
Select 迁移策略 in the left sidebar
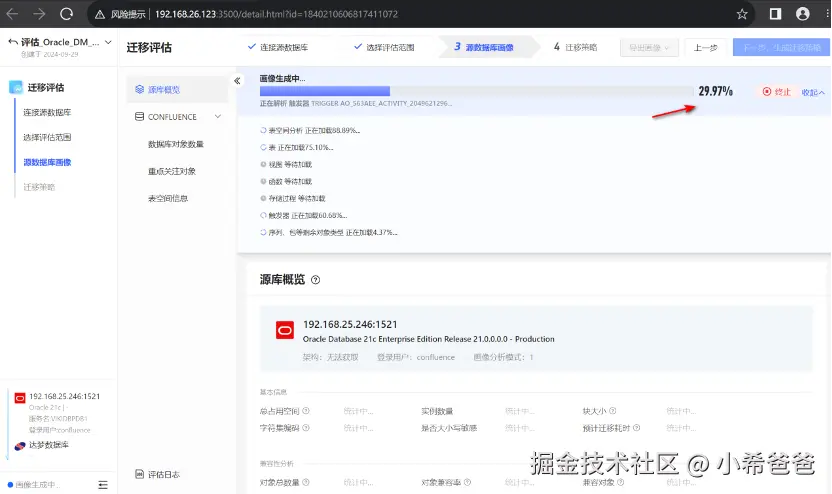click(x=39, y=187)
